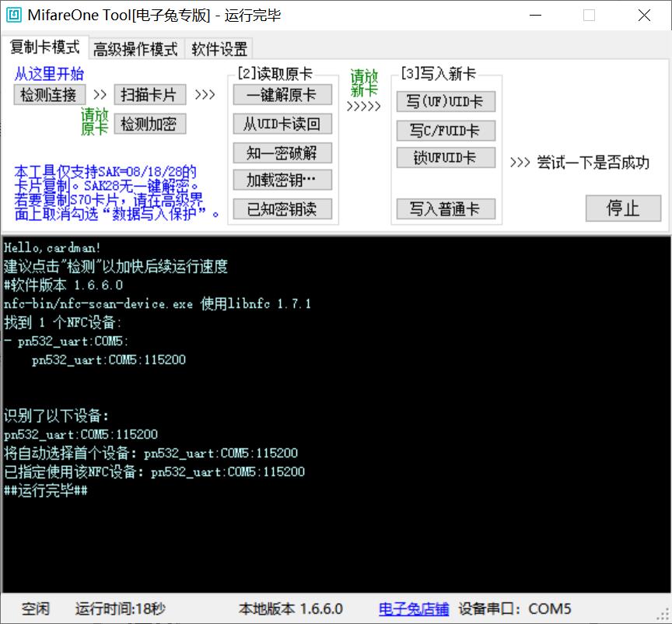This screenshot has width=672, height=624.
Task: Open the 加载密钥… dialog
Action: point(282,181)
